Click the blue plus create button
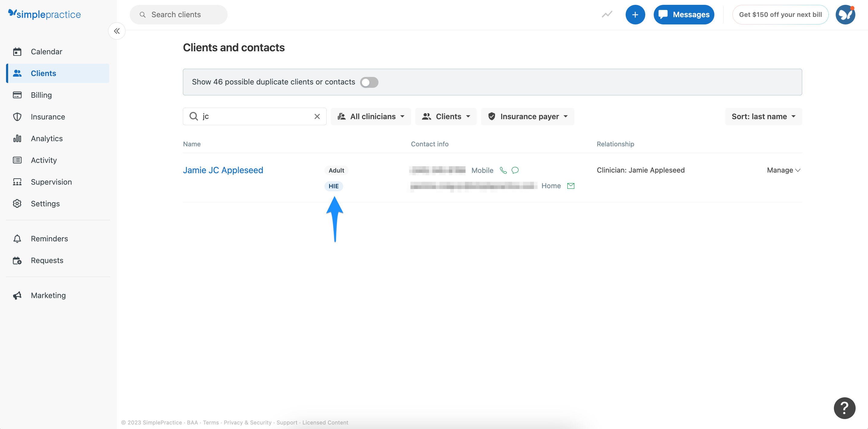The width and height of the screenshot is (868, 429). (635, 14)
